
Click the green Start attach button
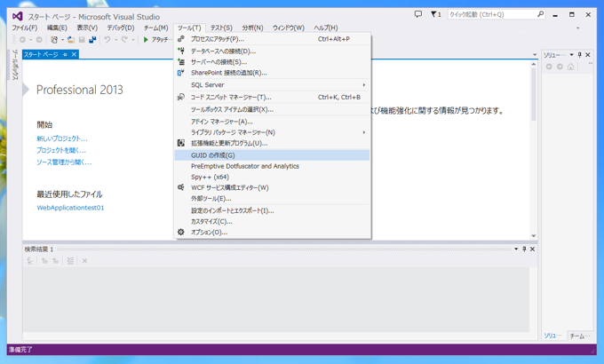tap(146, 40)
